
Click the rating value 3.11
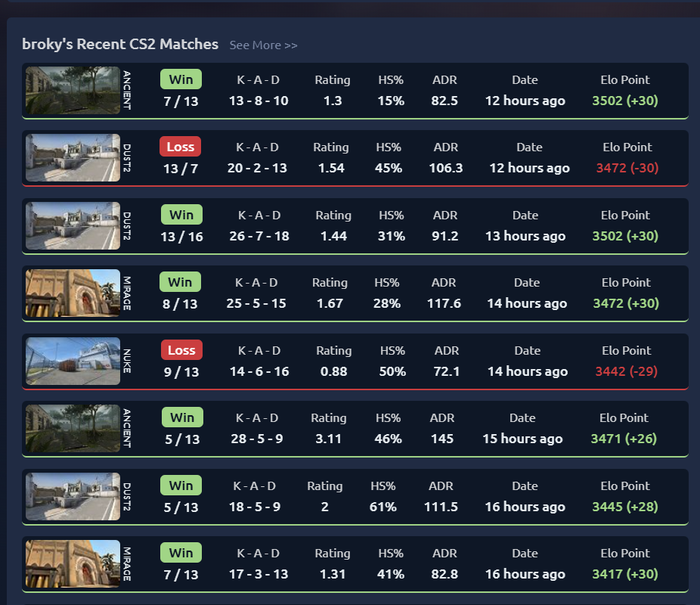pos(329,439)
